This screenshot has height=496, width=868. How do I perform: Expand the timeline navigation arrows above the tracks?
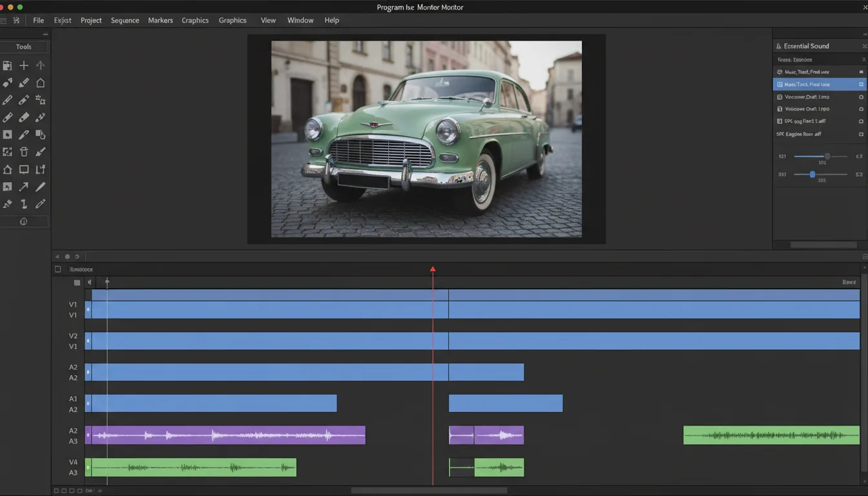click(x=57, y=256)
